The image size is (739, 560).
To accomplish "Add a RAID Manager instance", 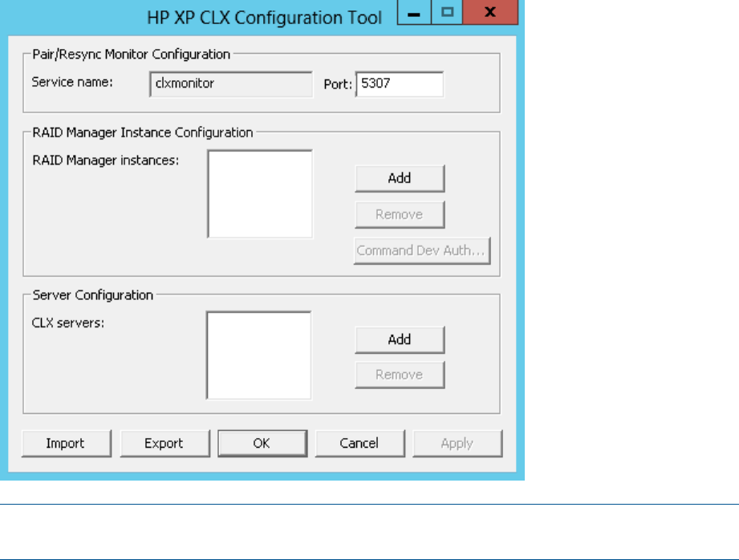I will click(x=400, y=178).
